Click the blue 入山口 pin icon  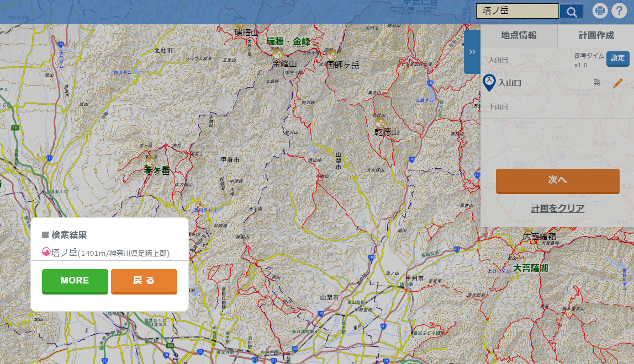[x=489, y=83]
